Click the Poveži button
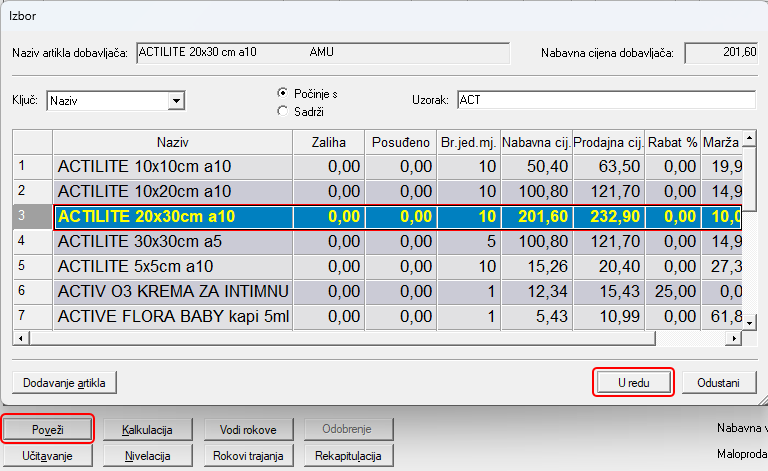The height and width of the screenshot is (471, 768). [x=48, y=429]
